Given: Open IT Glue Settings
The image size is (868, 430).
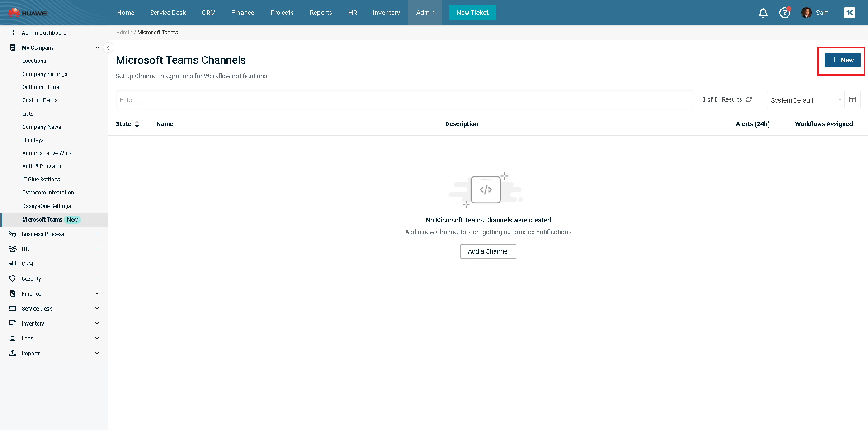Looking at the screenshot, I should (x=41, y=180).
